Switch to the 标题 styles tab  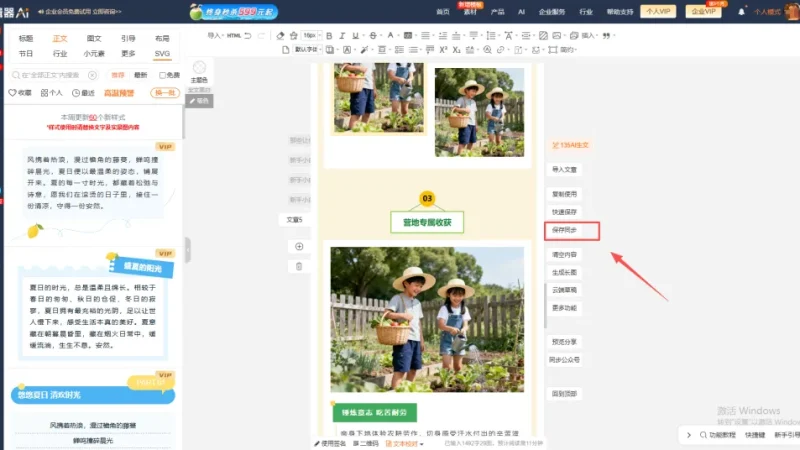click(26, 38)
